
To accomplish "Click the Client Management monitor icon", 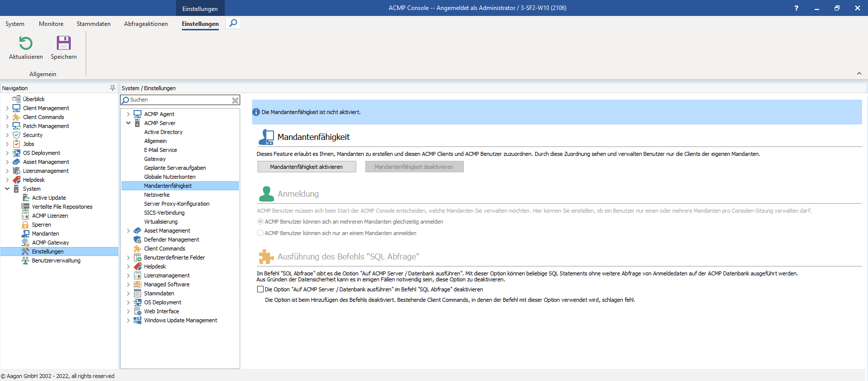I will [x=16, y=108].
